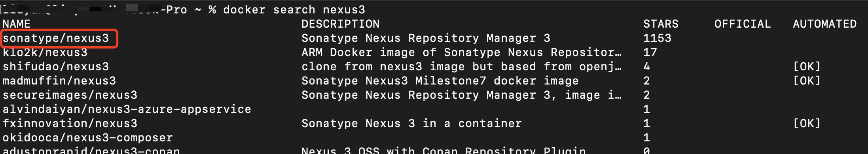Click the 1153 stars value
868x154 pixels.
[657, 38]
